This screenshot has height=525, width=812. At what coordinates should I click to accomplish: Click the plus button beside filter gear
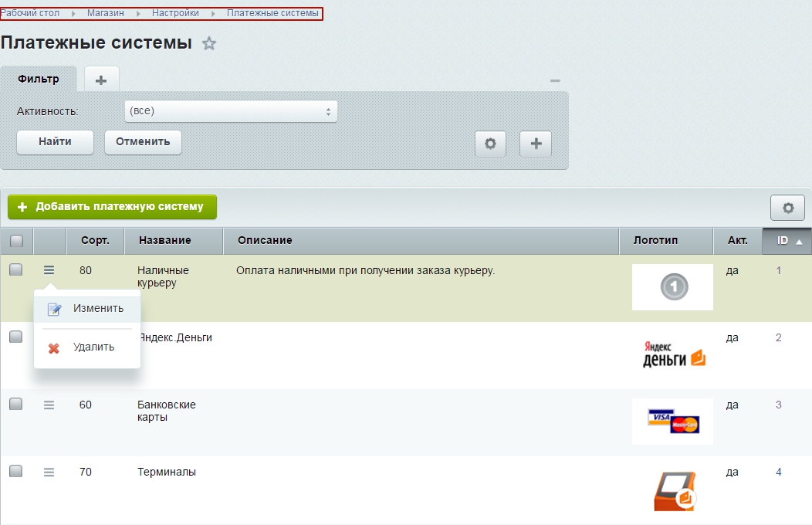[x=536, y=144]
